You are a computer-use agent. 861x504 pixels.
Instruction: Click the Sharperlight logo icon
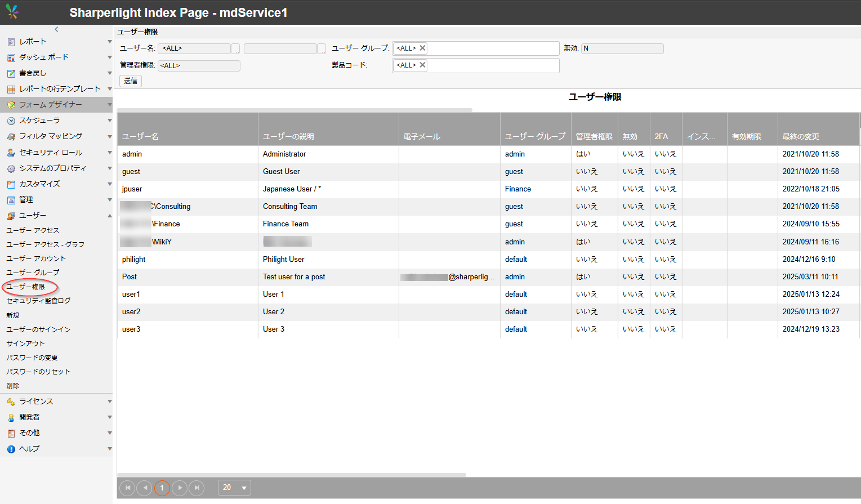click(x=12, y=11)
